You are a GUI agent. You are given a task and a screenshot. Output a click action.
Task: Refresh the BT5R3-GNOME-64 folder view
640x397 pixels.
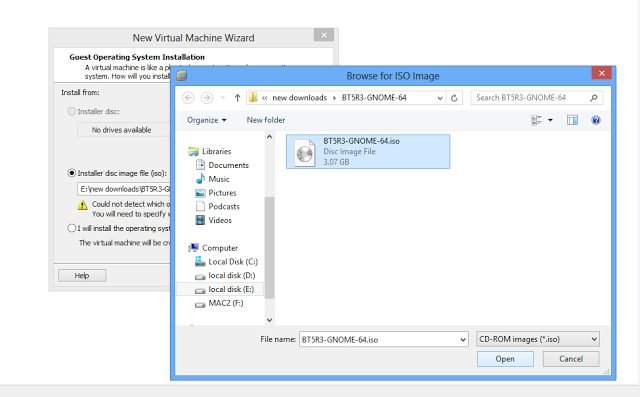(x=454, y=98)
